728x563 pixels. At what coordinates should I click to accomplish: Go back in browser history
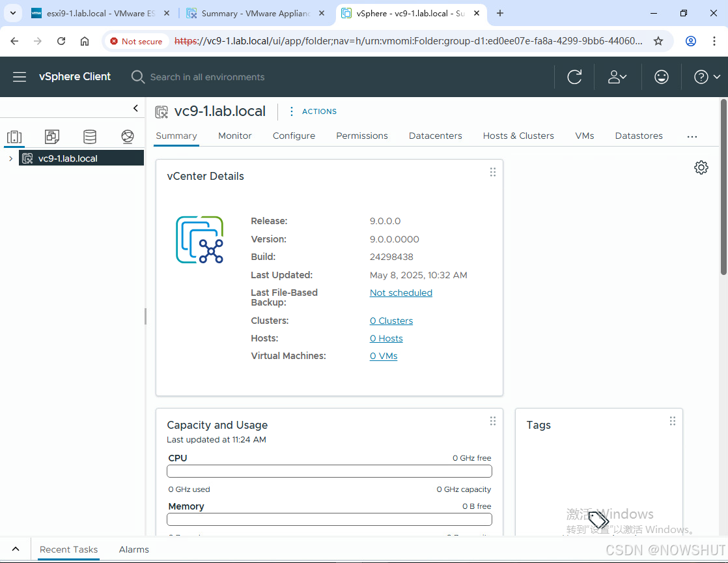(14, 41)
